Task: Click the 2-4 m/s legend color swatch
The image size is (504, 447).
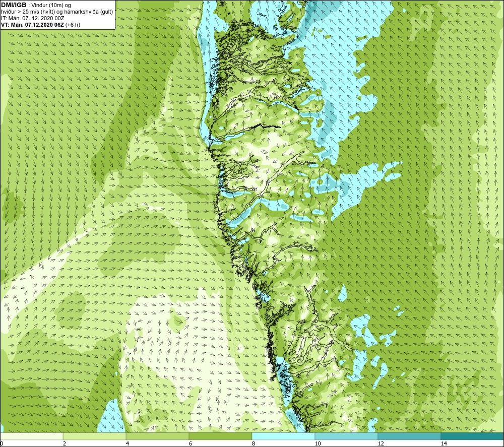Action: [95, 436]
